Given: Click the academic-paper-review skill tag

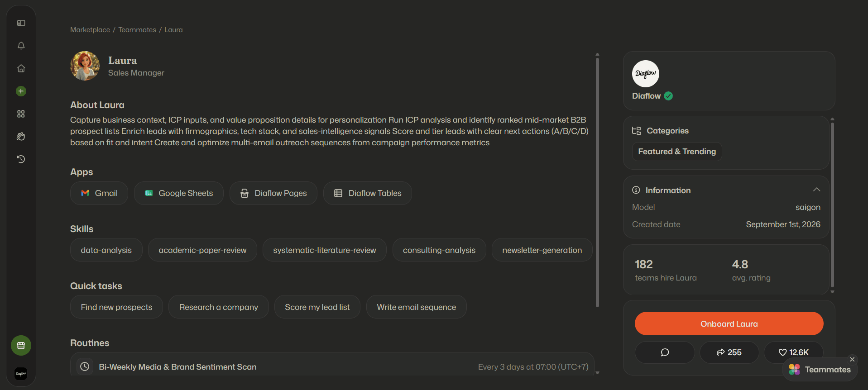Looking at the screenshot, I should click(x=202, y=250).
